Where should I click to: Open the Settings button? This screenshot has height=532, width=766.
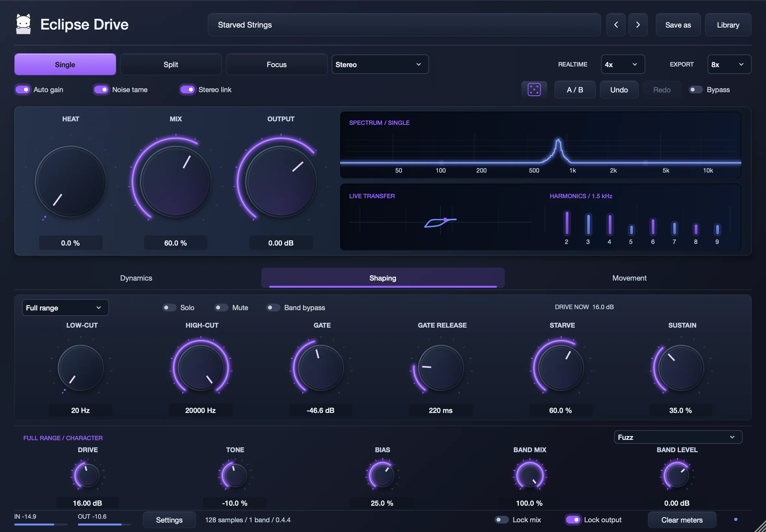pos(169,520)
